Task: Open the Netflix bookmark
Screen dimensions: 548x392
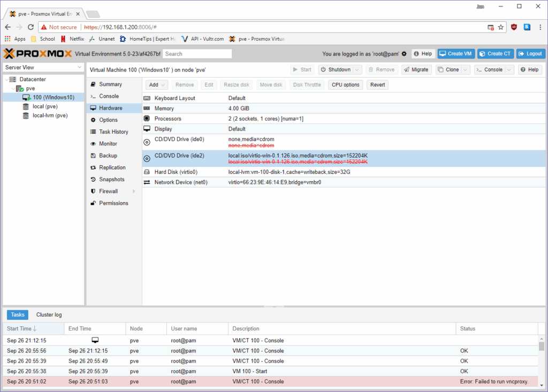Action: point(72,39)
